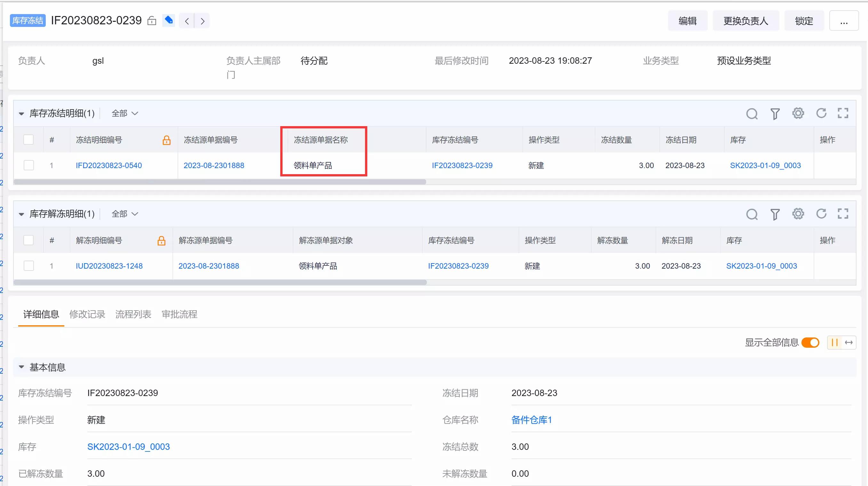868x486 pixels.
Task: Switch to 修改记录 tab
Action: pyautogui.click(x=87, y=314)
